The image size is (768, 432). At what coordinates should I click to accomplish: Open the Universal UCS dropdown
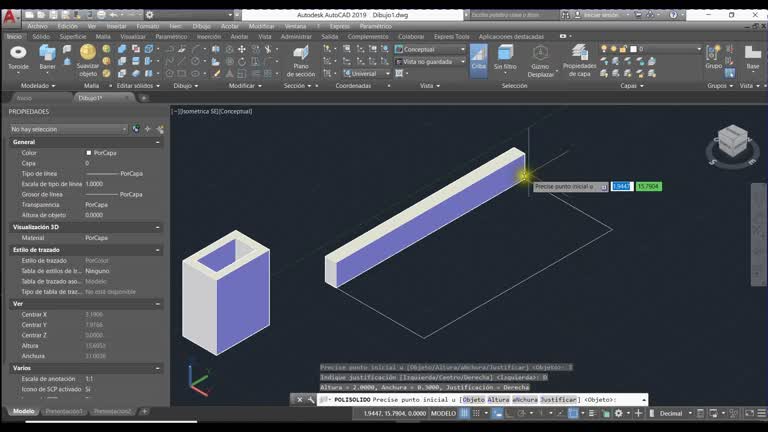[367, 73]
